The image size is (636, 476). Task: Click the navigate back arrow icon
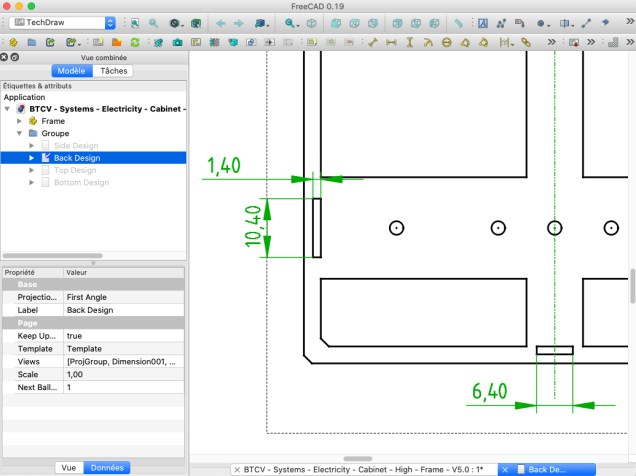click(221, 22)
